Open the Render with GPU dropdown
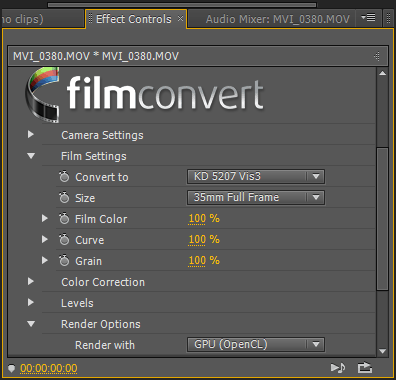396x380 pixels. click(x=256, y=344)
